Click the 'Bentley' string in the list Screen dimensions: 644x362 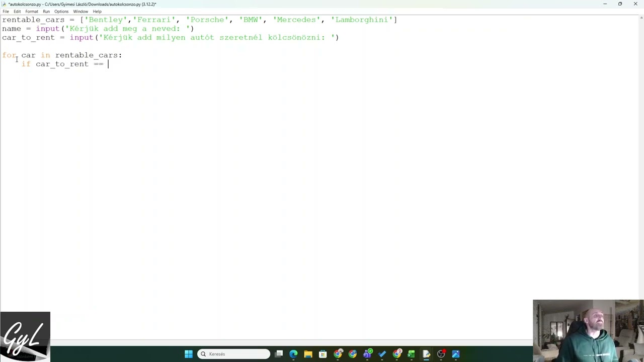[106, 20]
